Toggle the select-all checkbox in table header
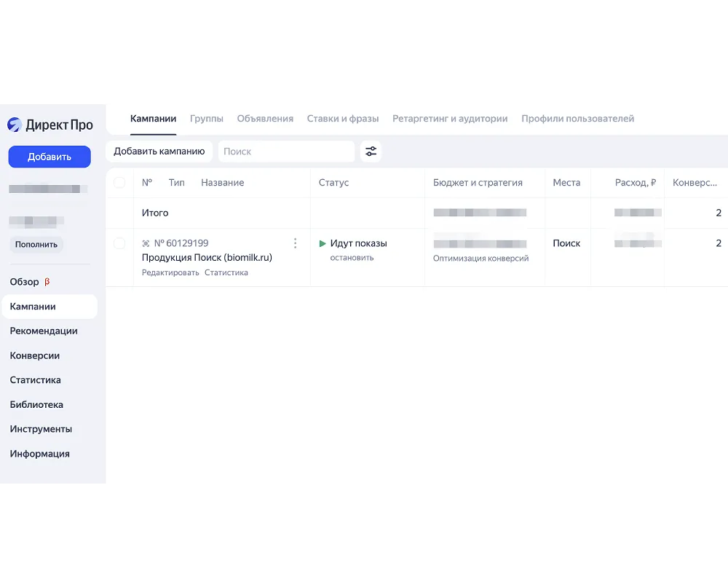 119,183
